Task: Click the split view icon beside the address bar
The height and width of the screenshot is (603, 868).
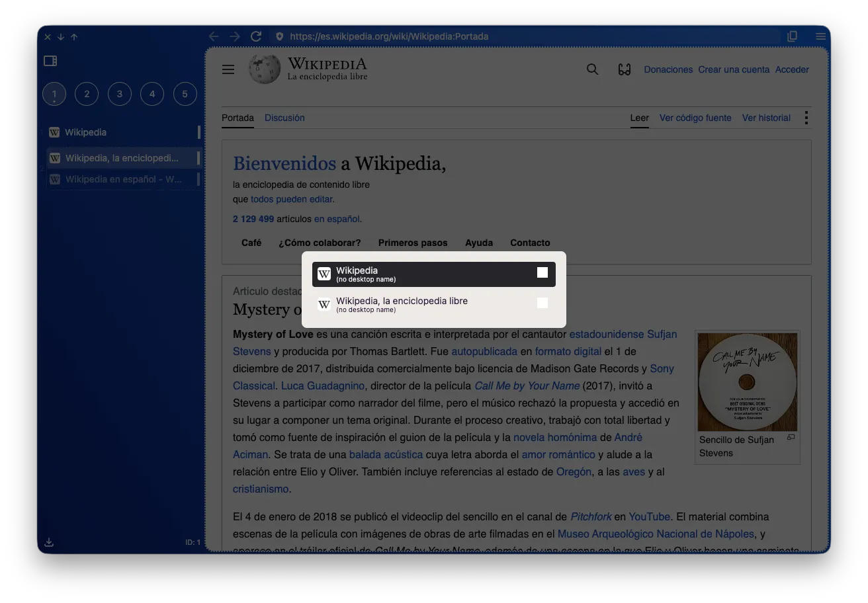Action: pos(792,36)
